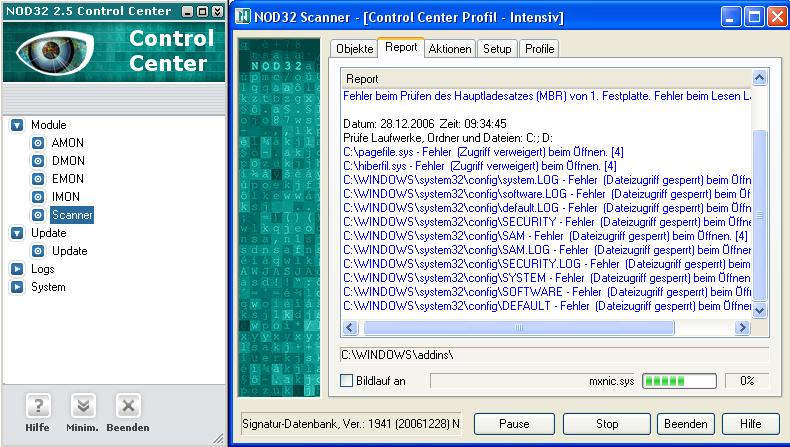Click report scroll left arrow
Screen dimensions: 790x447
pos(350,328)
